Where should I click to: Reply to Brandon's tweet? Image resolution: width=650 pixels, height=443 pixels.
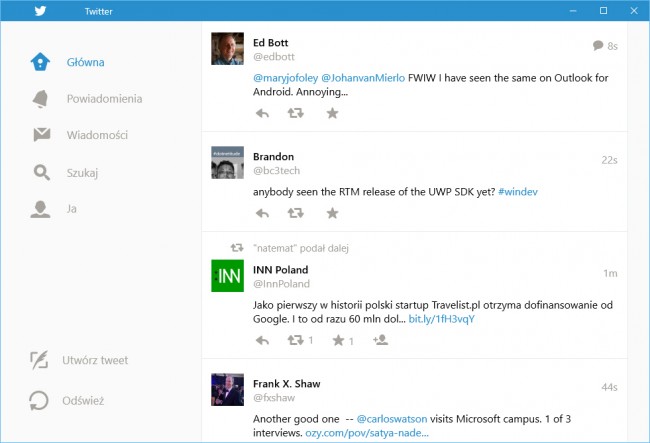262,213
